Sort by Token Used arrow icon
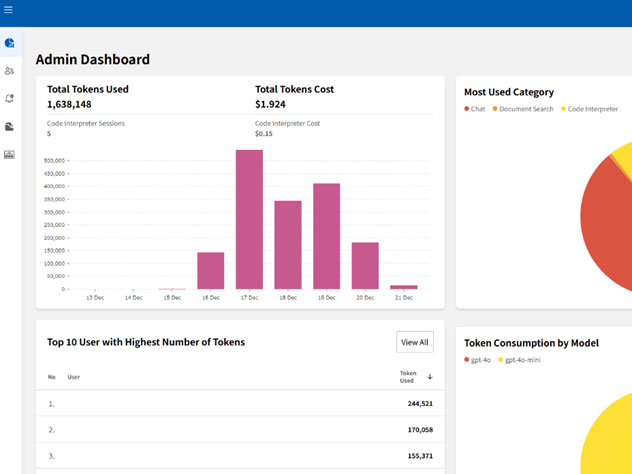 tap(430, 377)
